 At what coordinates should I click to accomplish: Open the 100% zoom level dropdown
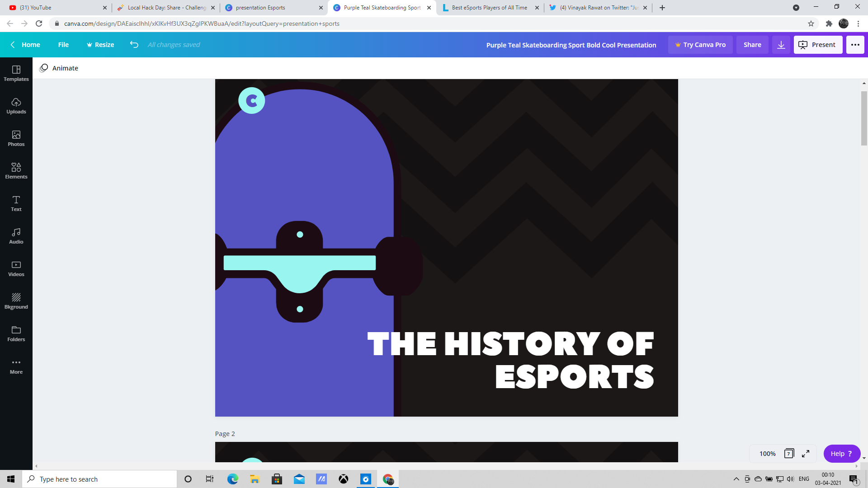pos(767,454)
